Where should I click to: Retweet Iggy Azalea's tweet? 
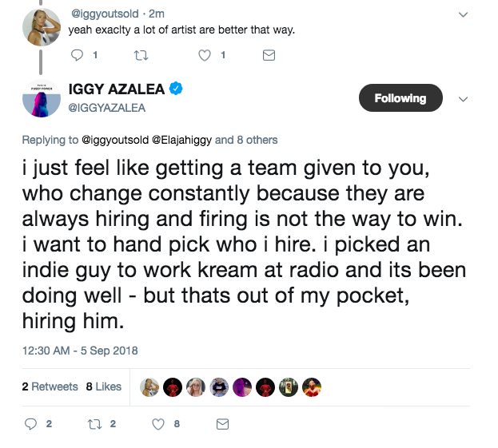pos(95,423)
